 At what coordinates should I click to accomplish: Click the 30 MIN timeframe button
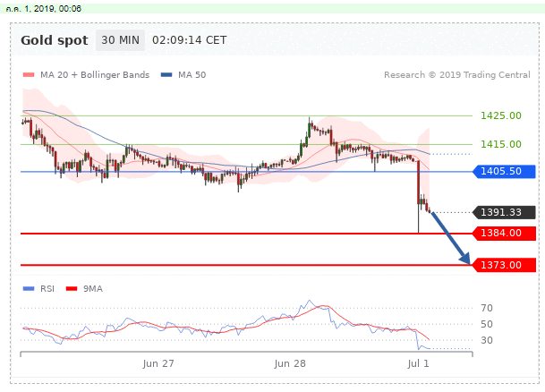pyautogui.click(x=120, y=40)
